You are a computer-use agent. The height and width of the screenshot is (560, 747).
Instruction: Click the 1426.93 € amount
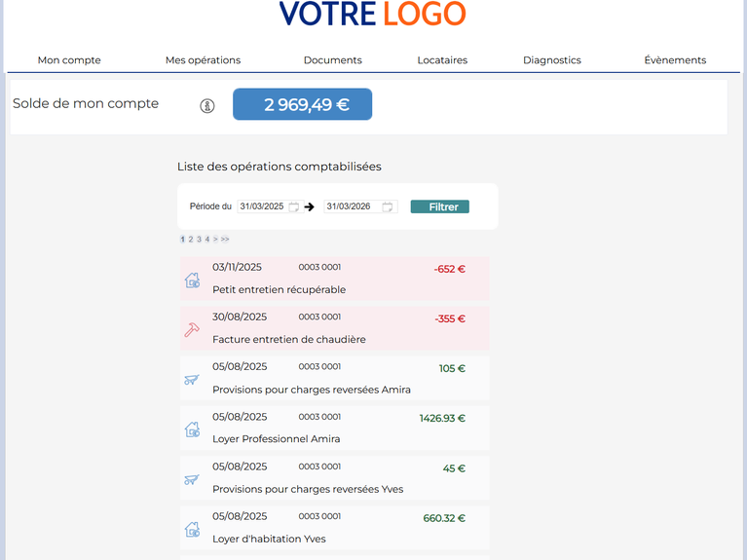click(442, 419)
